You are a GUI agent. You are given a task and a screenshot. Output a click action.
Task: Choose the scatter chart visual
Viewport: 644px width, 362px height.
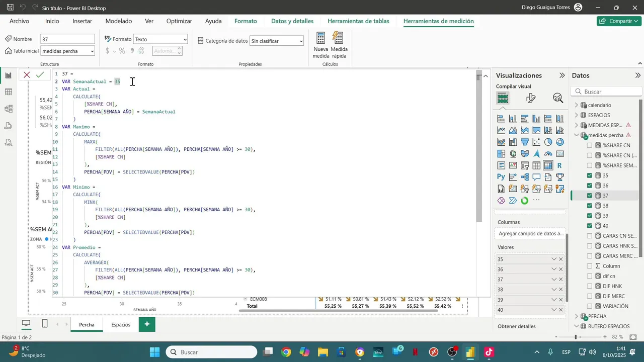point(536,142)
